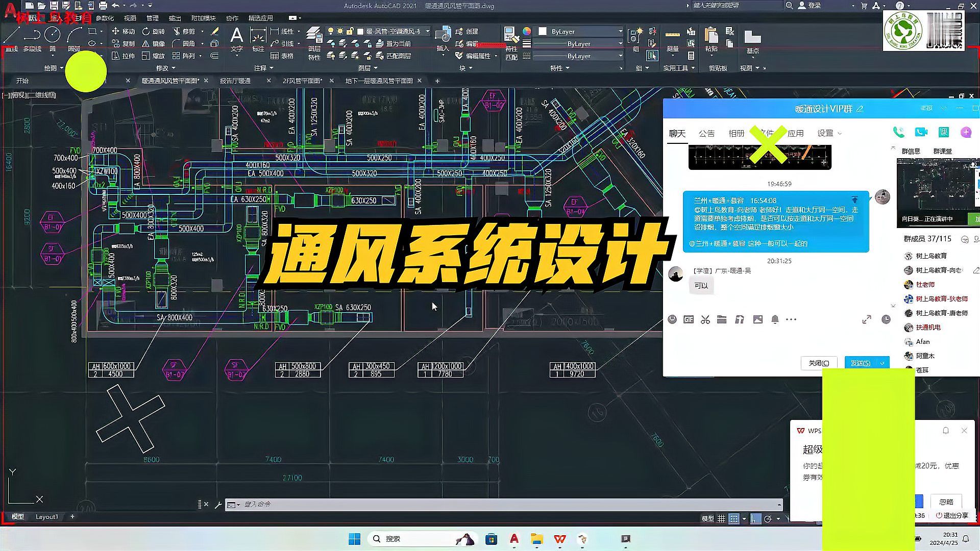The height and width of the screenshot is (551, 980).
Task: Click 退出分享 to stop sharing
Action: pos(952,515)
